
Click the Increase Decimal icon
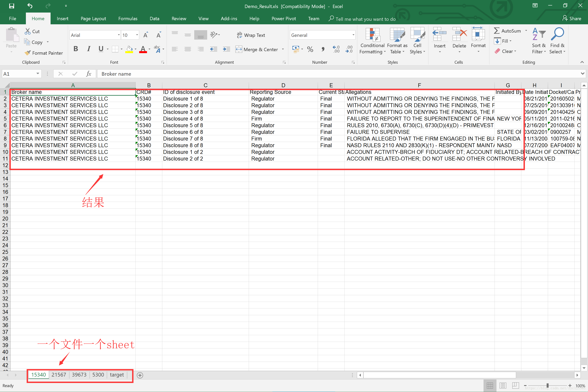tap(336, 49)
